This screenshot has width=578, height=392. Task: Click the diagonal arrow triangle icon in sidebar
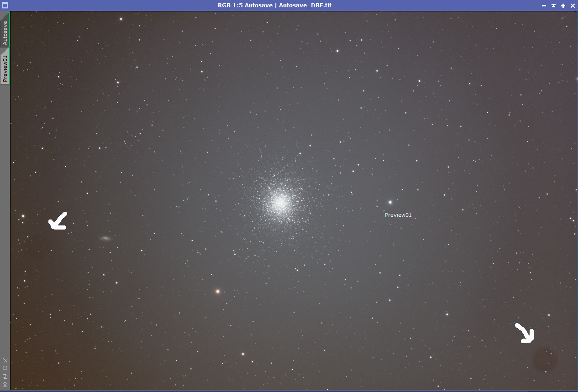point(5,360)
